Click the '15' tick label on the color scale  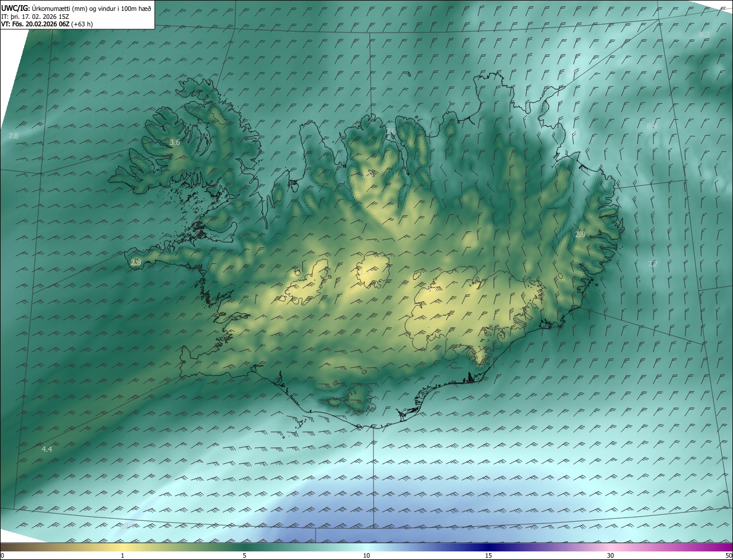488,555
